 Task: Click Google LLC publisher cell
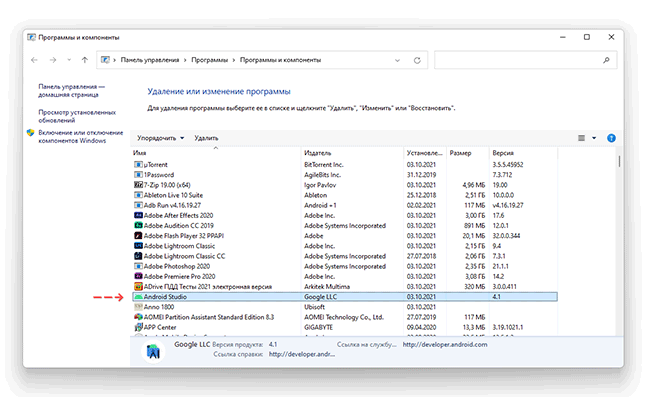(x=320, y=297)
